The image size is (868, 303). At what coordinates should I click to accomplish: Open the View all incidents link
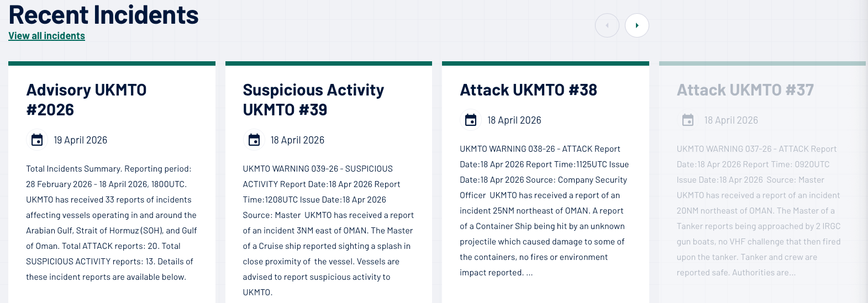47,36
